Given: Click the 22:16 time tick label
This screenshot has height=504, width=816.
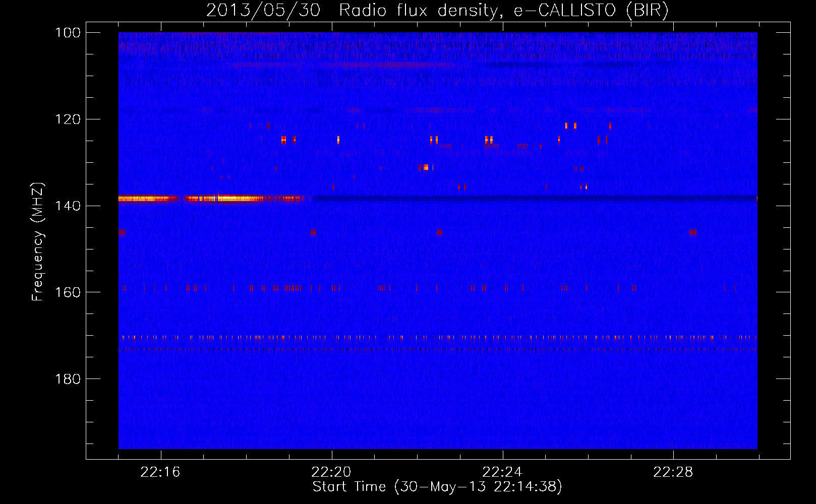Looking at the screenshot, I should (x=160, y=472).
